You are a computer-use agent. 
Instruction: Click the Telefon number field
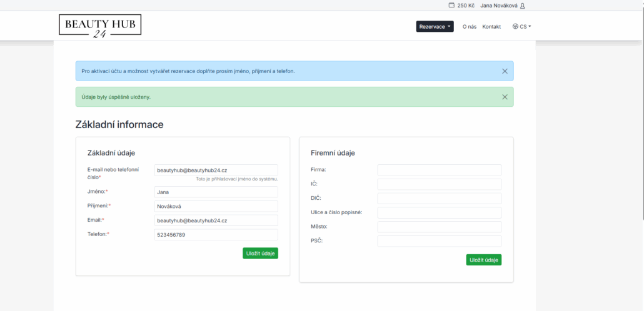tap(216, 235)
